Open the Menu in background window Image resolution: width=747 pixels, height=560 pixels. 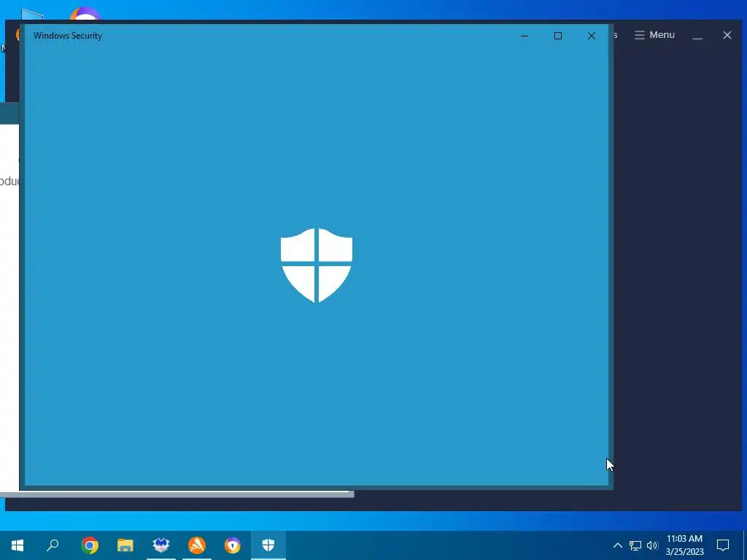click(654, 35)
